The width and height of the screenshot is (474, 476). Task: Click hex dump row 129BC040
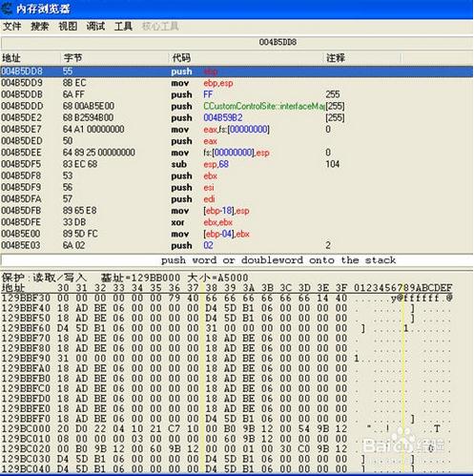coord(227,469)
